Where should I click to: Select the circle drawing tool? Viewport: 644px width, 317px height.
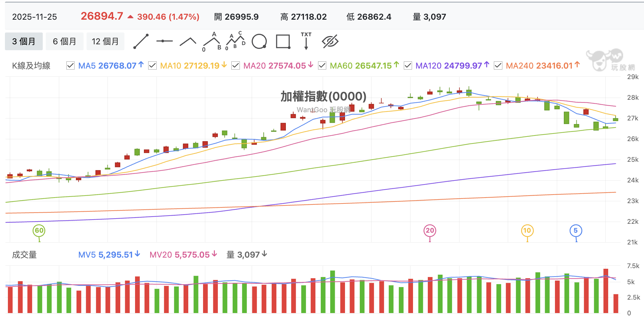pyautogui.click(x=259, y=41)
